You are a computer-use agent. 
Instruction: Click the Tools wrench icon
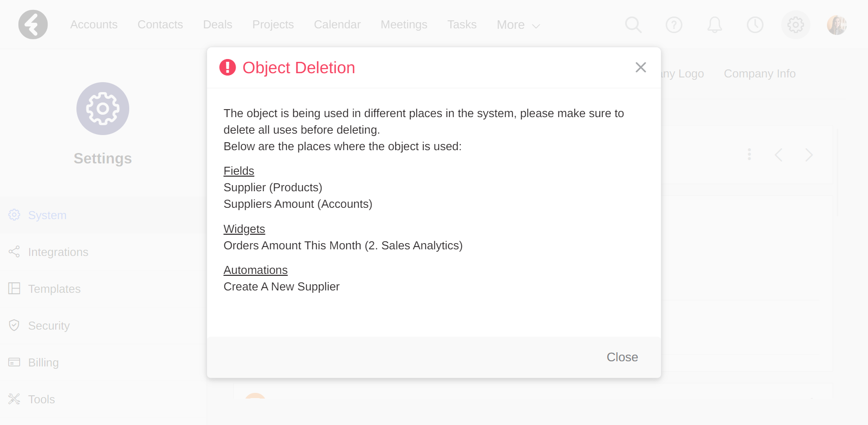(x=14, y=399)
